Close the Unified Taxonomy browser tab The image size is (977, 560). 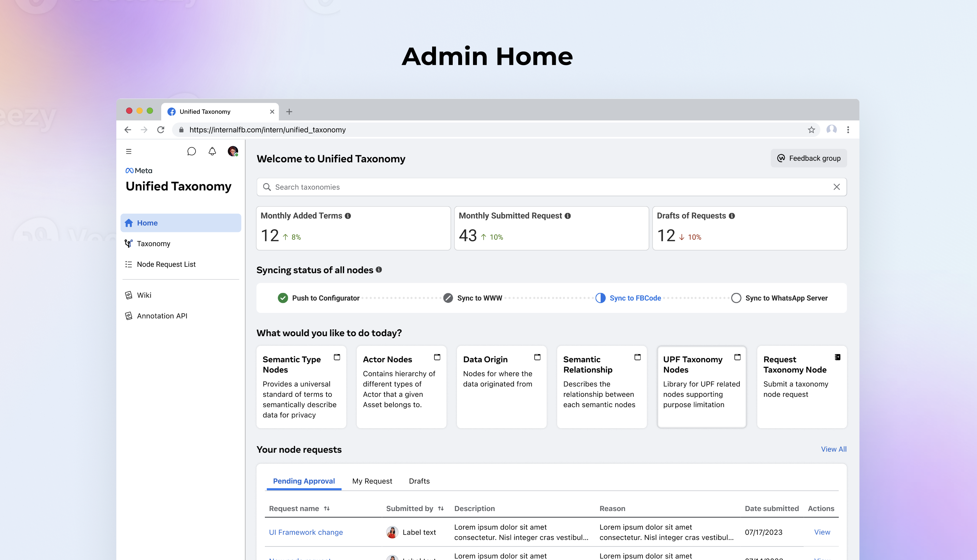(x=272, y=111)
